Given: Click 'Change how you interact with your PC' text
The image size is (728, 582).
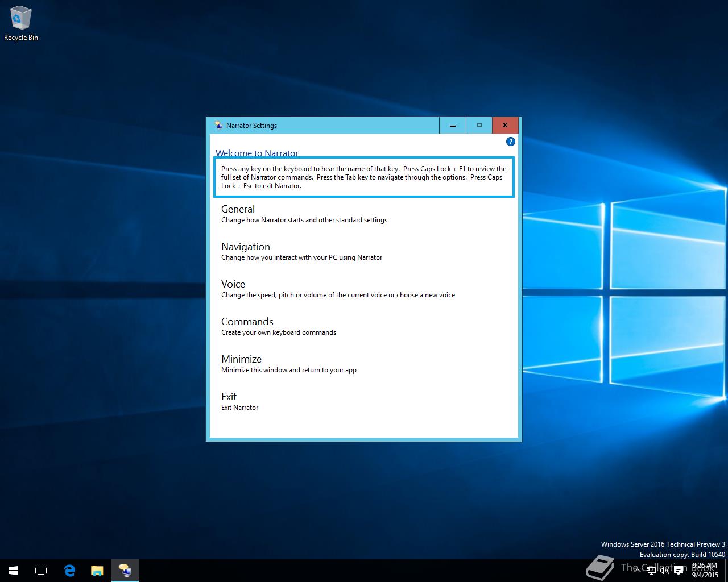Looking at the screenshot, I should [301, 257].
